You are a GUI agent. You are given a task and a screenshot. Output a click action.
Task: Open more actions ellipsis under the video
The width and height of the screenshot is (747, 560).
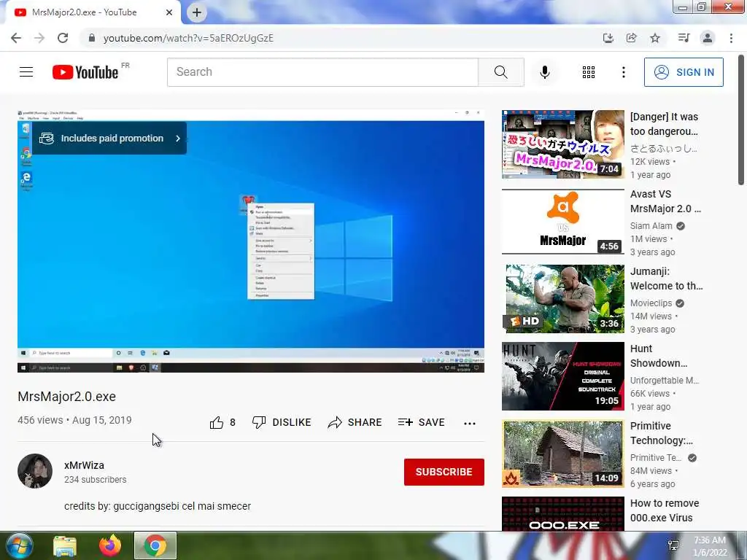pos(470,423)
